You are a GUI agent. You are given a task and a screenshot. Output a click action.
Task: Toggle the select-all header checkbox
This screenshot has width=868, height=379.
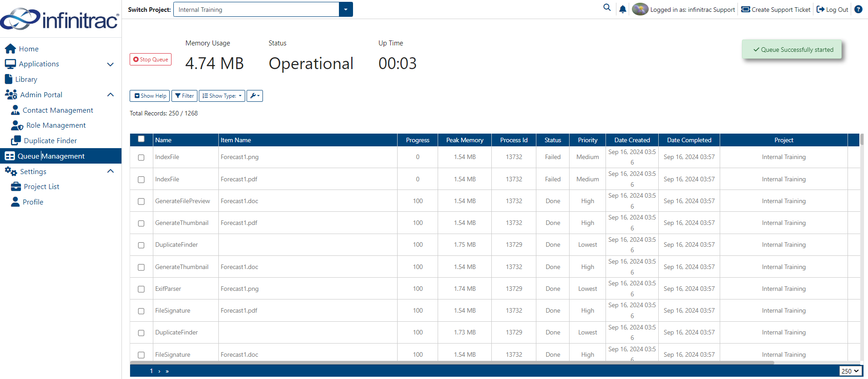coord(141,139)
